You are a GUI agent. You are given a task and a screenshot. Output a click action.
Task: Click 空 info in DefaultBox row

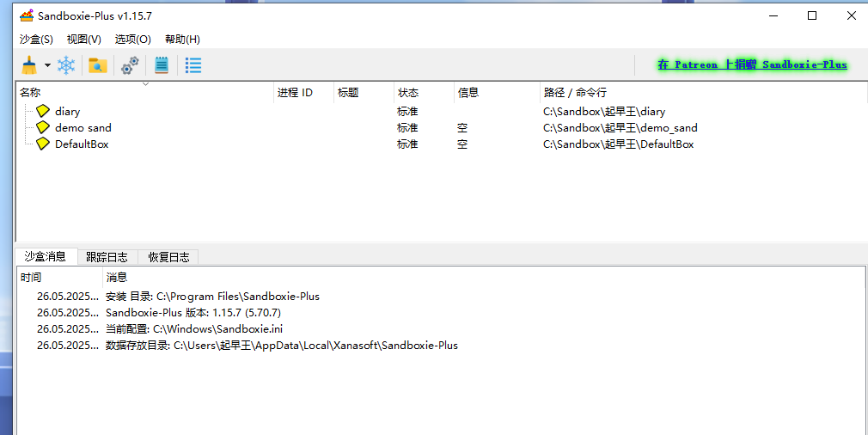pyautogui.click(x=462, y=144)
